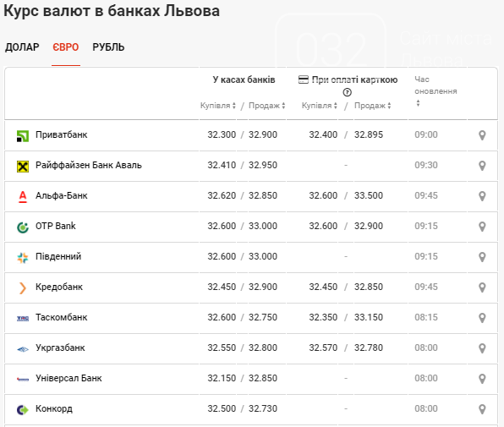Show Кредобанк branches map pin
The height and width of the screenshot is (427, 504).
pyautogui.click(x=482, y=287)
